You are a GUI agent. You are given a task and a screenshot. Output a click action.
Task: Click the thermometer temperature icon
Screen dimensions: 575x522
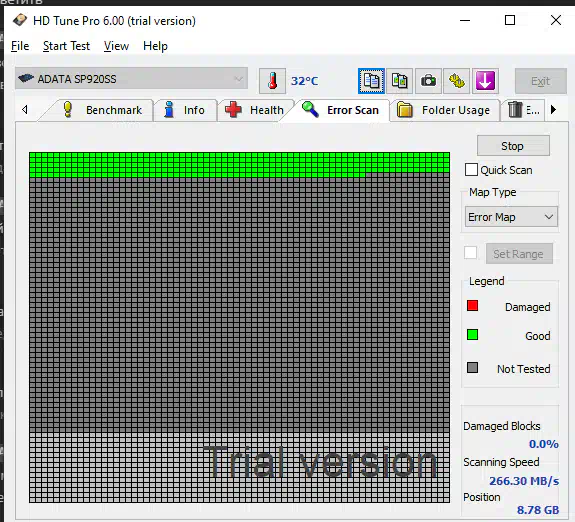[x=272, y=81]
